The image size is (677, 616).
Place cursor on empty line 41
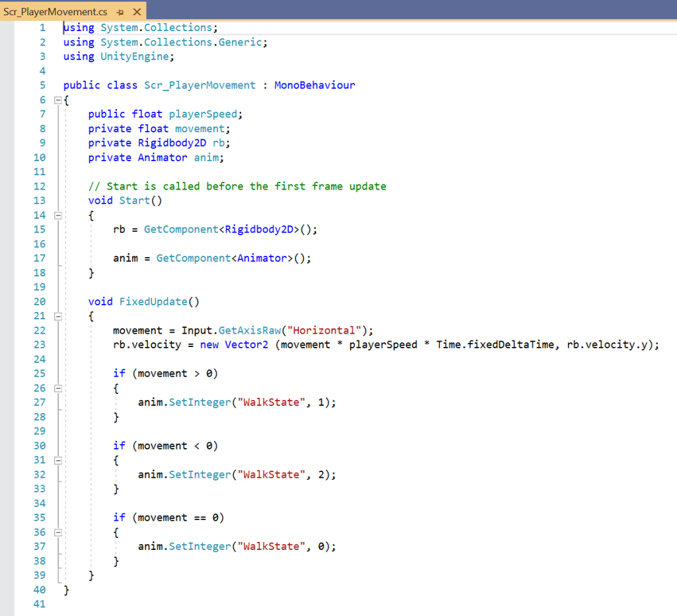198,604
